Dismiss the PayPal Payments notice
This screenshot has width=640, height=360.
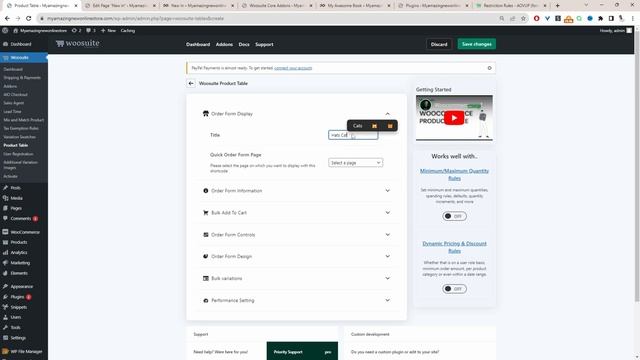click(x=489, y=68)
